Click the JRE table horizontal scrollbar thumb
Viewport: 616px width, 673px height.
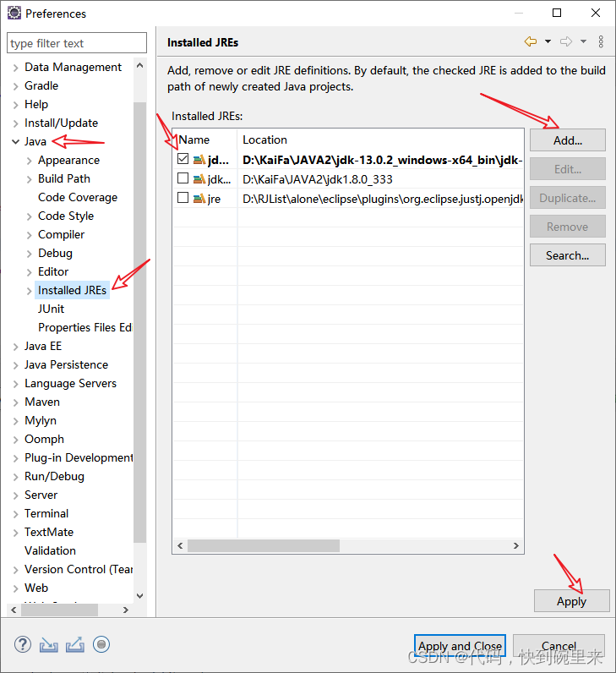264,546
